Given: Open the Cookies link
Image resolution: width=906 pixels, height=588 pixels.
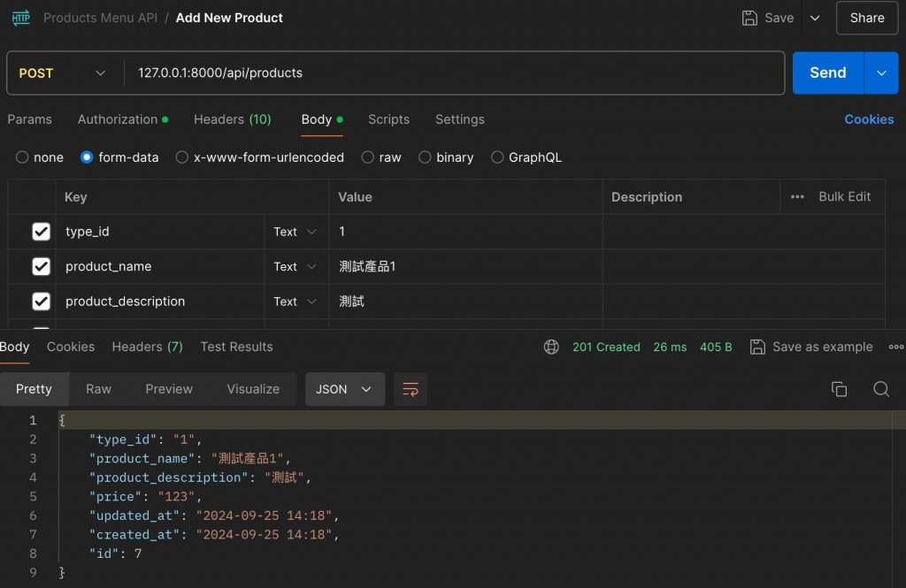Looking at the screenshot, I should 869,119.
